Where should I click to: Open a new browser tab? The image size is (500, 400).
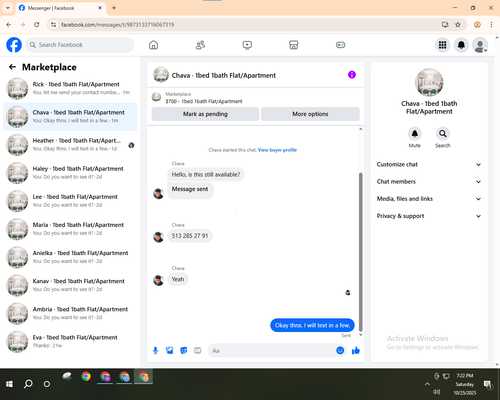click(x=114, y=8)
